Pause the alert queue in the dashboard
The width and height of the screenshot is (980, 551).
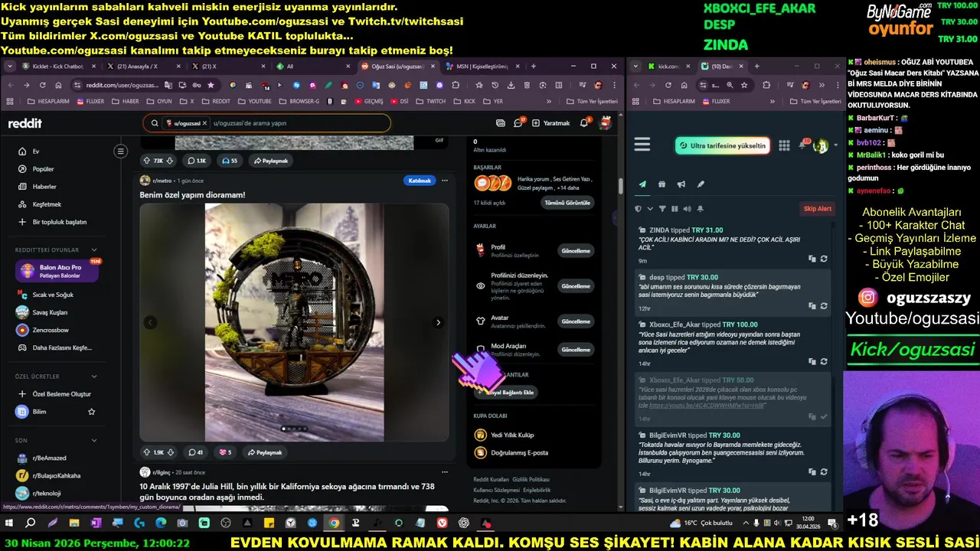click(x=675, y=209)
